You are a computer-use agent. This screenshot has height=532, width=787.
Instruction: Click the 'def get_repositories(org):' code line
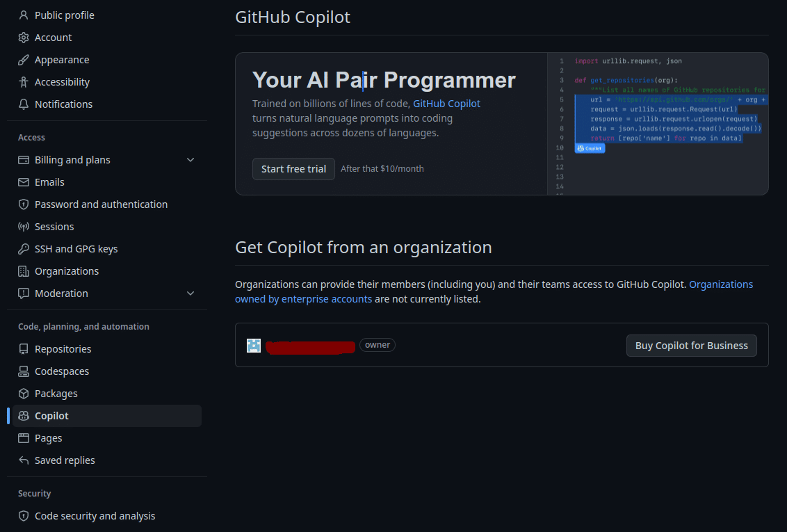pyautogui.click(x=626, y=80)
